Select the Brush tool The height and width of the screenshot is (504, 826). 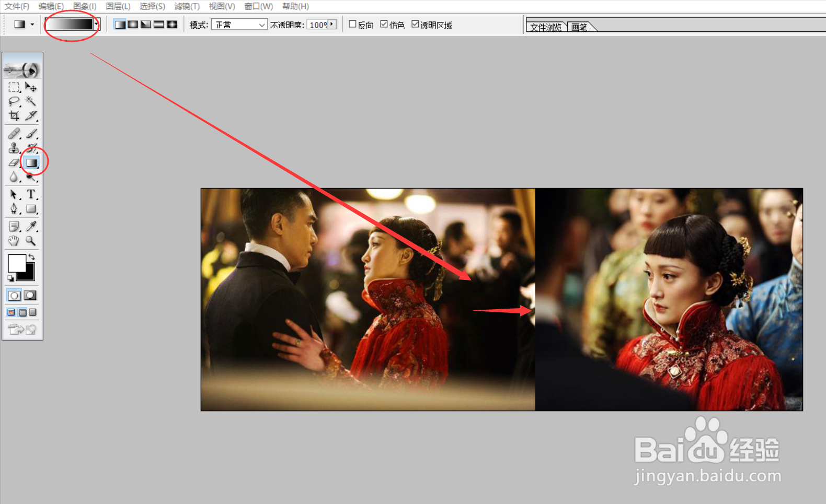(31, 134)
